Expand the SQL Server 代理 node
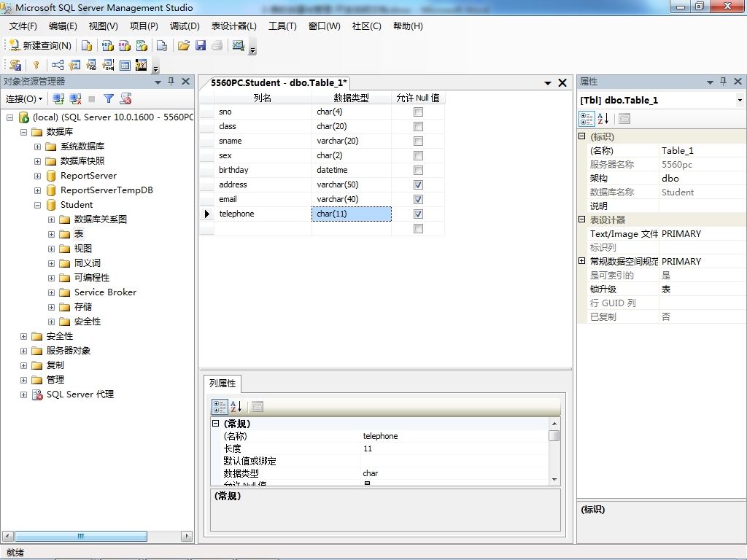The image size is (747, 560). (23, 394)
